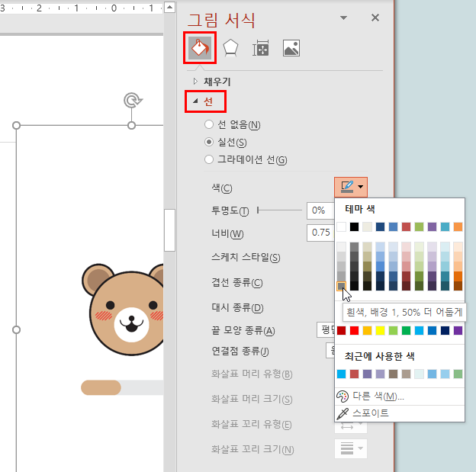
Task: Open 다른 색 more colors palette
Action: click(x=378, y=396)
